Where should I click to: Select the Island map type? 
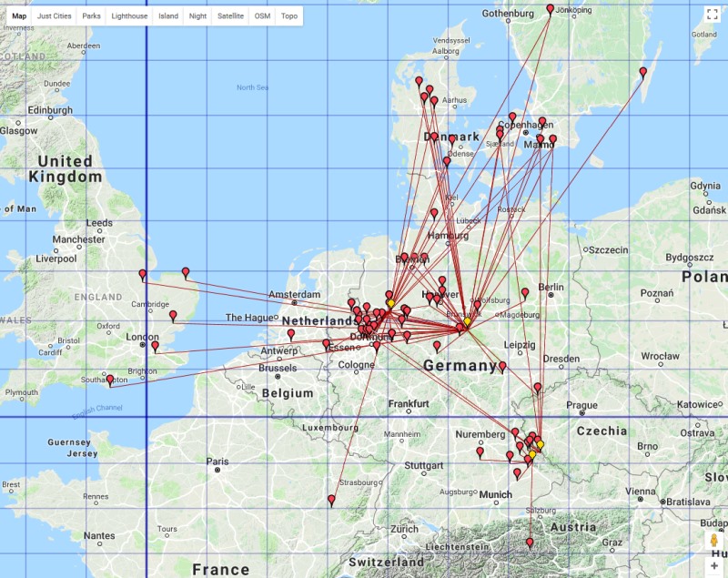(x=168, y=16)
